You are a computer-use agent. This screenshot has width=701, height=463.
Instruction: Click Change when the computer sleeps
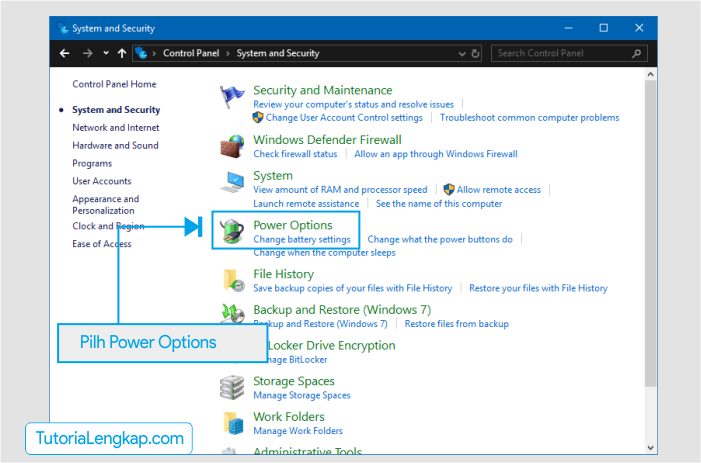324,253
